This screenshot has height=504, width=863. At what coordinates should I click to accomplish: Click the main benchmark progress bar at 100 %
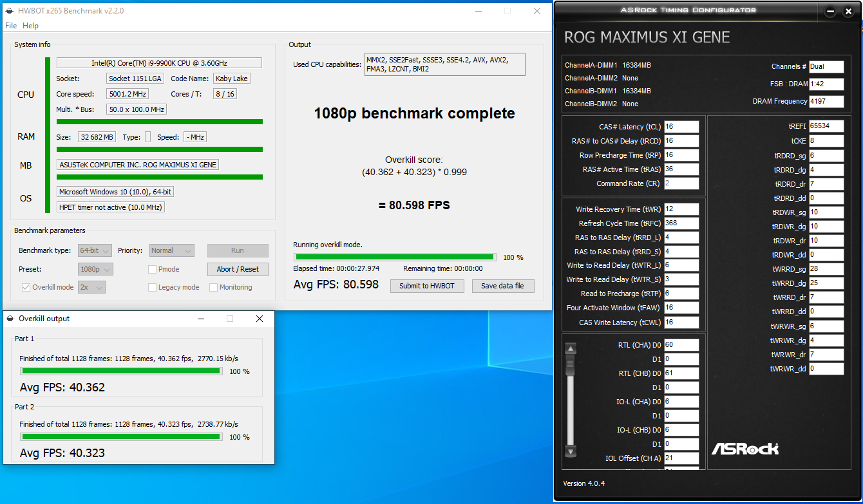click(x=395, y=257)
